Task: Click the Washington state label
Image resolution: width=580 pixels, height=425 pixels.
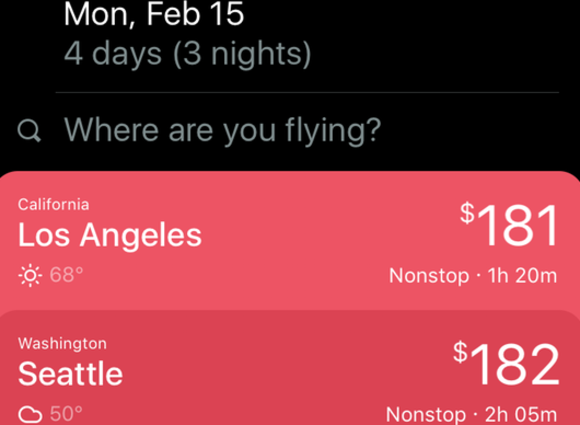Action: [62, 344]
